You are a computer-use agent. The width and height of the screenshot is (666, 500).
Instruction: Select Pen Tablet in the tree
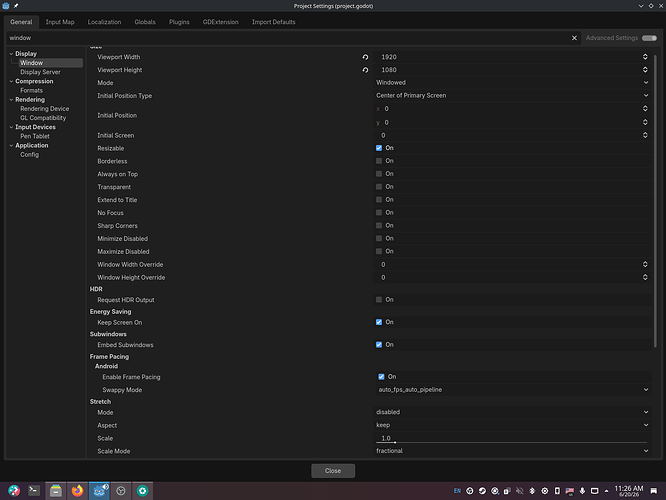click(x=35, y=136)
